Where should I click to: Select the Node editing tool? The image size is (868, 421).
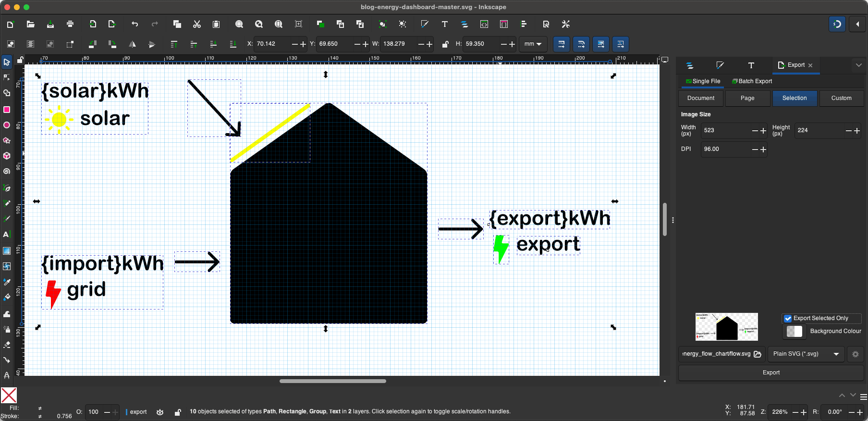pyautogui.click(x=7, y=77)
